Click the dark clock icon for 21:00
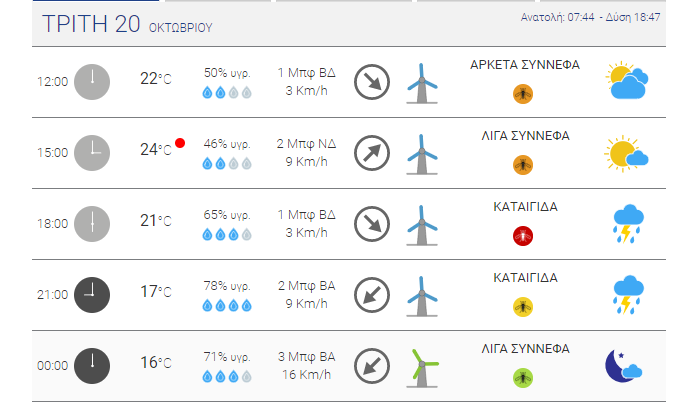Image resolution: width=697 pixels, height=402 pixels. point(92,295)
